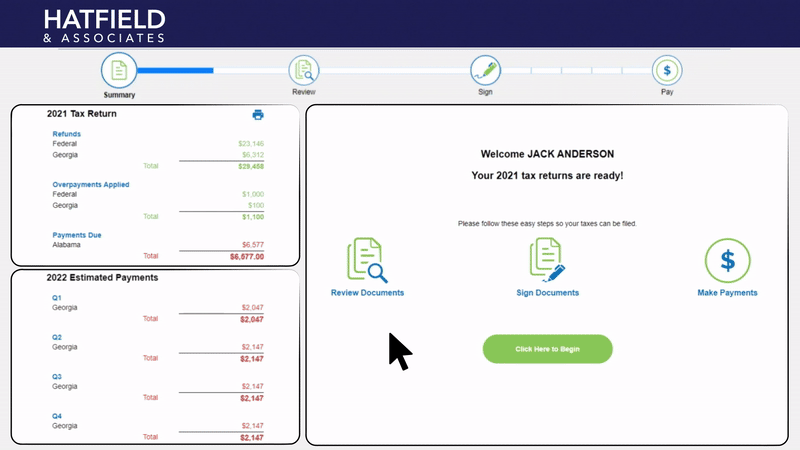Image resolution: width=800 pixels, height=450 pixels.
Task: Click the Make Payments dollar icon
Action: click(x=728, y=260)
